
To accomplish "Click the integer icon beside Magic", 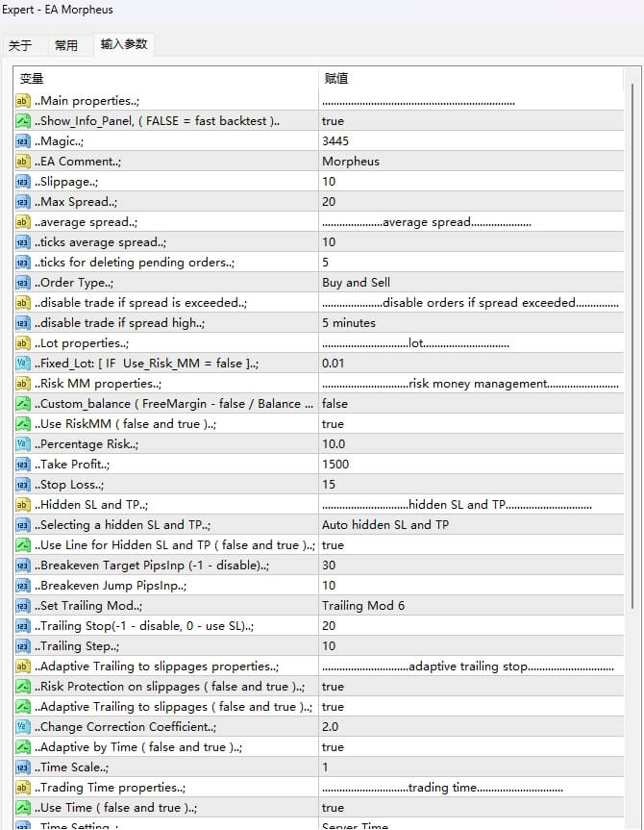I will point(23,141).
